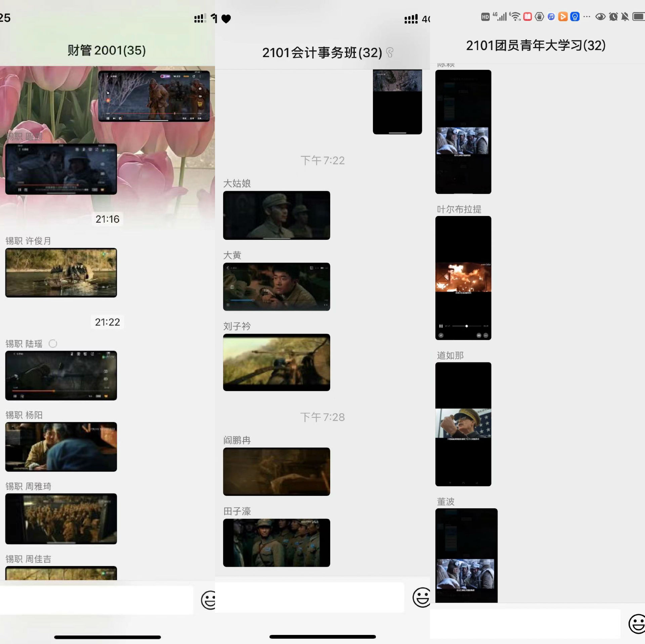Tap the message input in 2101会计事务班 chat
645x644 pixels.
309,597
